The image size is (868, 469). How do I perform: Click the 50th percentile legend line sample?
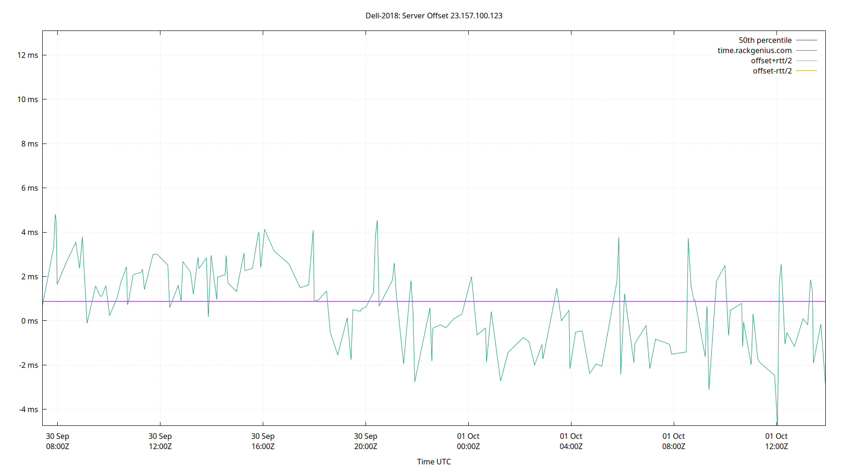(x=807, y=40)
